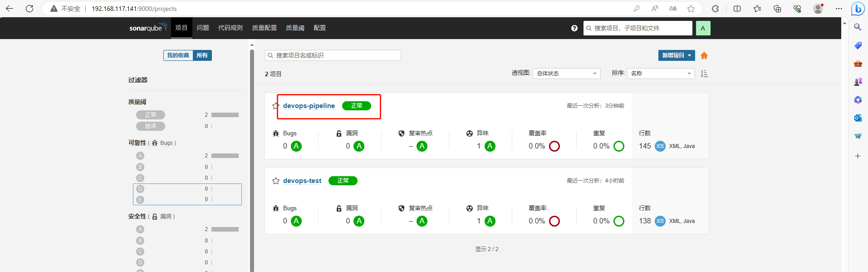This screenshot has height=272, width=868.
Task: Add page to browser favorites star
Action: pyautogui.click(x=691, y=9)
